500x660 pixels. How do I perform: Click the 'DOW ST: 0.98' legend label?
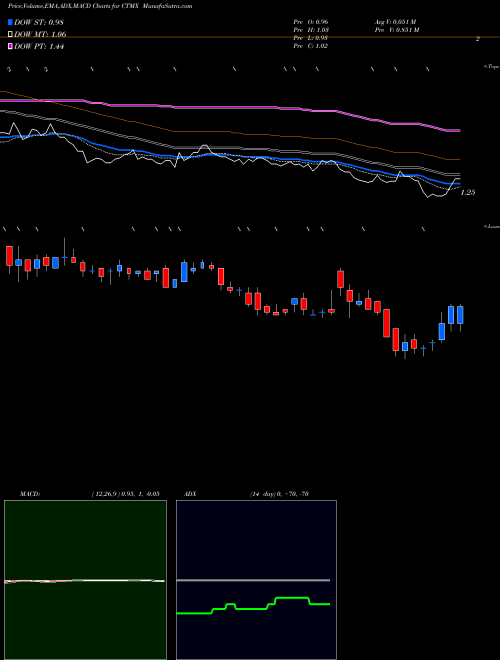39,22
